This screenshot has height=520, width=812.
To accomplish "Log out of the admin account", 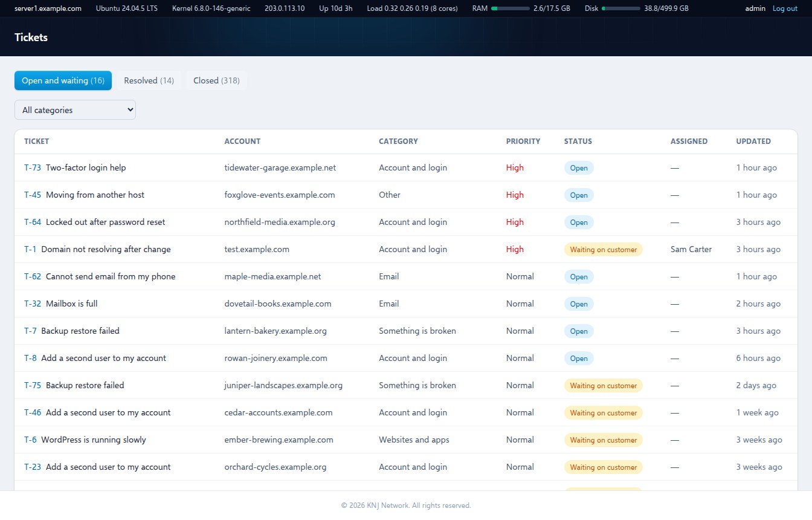I will pyautogui.click(x=785, y=8).
